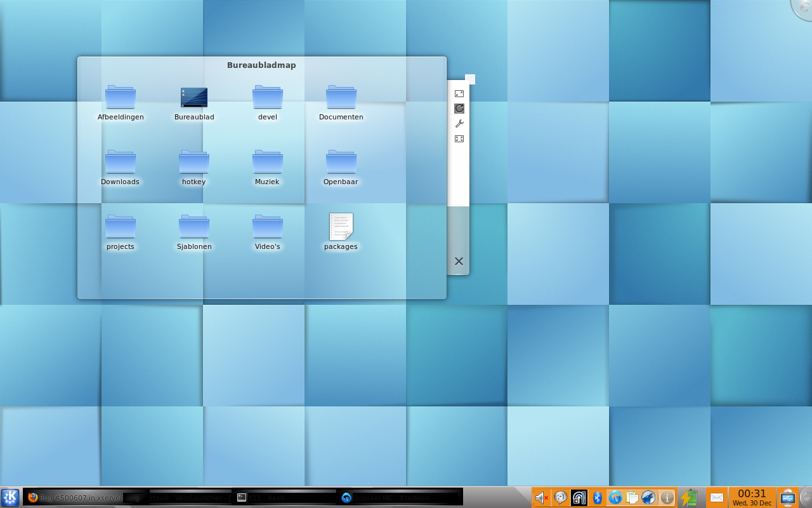Remove the Bureaubladmap widget with X

459,261
